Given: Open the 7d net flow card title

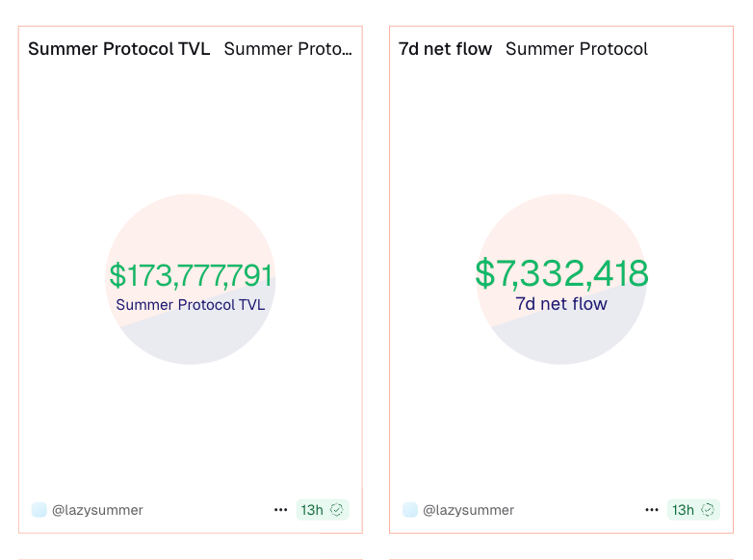Looking at the screenshot, I should (x=445, y=49).
